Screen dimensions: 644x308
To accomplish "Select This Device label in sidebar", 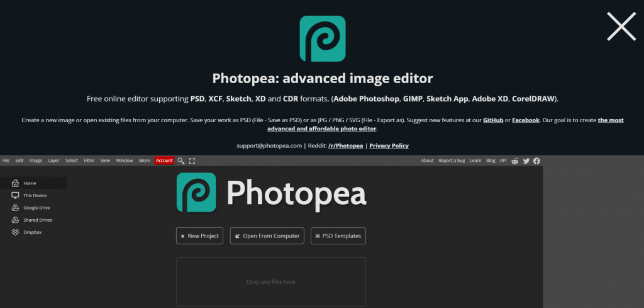I will (x=35, y=196).
